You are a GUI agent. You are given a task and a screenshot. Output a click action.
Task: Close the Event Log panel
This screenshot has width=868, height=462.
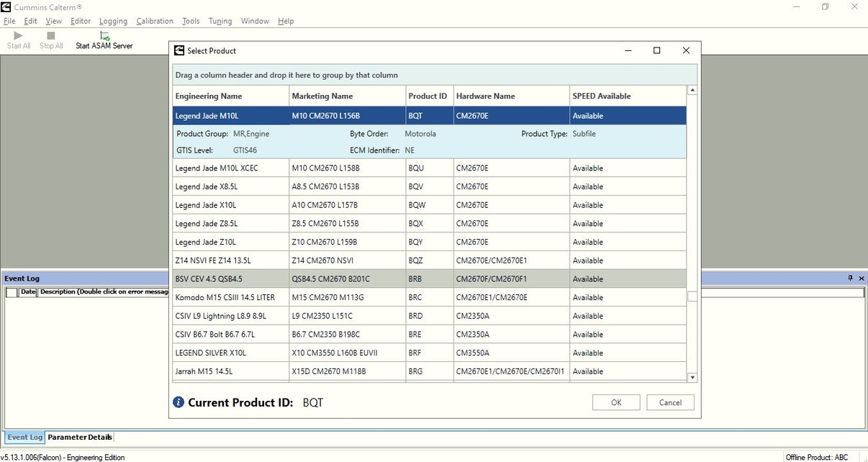pos(862,278)
